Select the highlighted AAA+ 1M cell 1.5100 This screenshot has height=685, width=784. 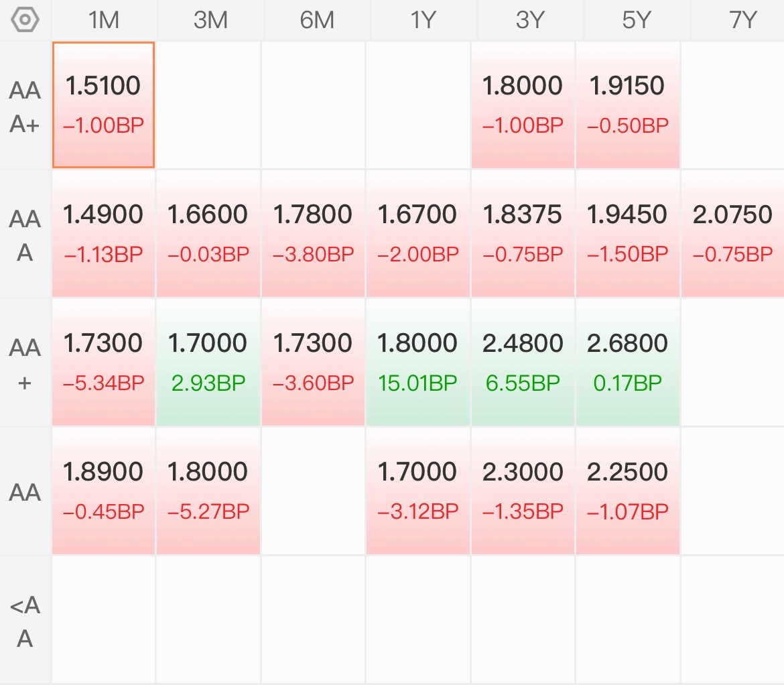click(103, 105)
